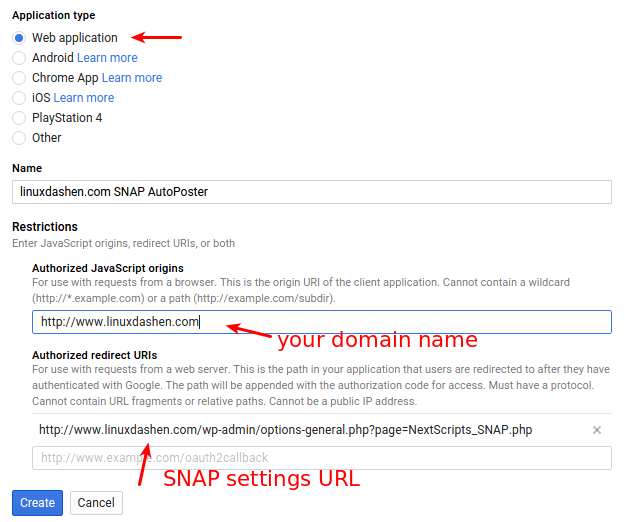Click the Other option label
Viewport: 625px width, 522px height.
click(47, 138)
